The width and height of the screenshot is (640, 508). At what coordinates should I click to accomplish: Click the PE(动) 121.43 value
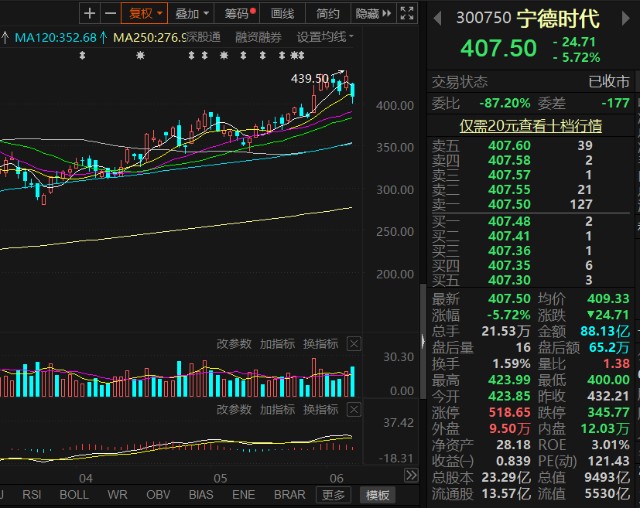[x=609, y=461]
